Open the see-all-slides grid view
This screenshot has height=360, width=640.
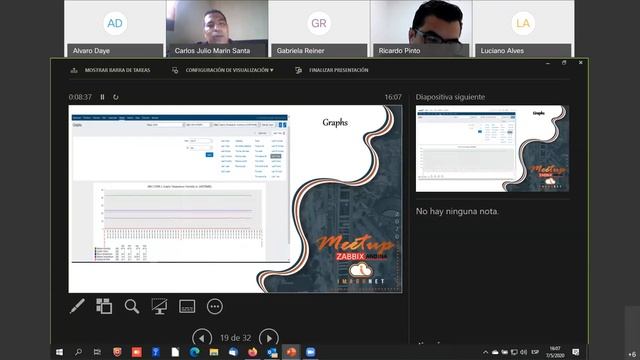[104, 306]
